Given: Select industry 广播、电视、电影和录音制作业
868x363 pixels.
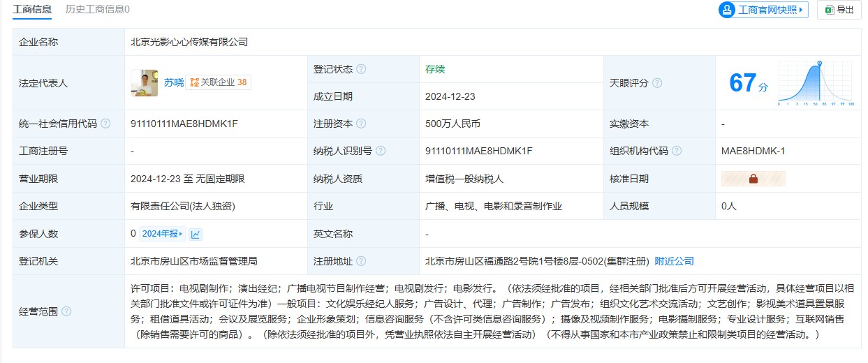Looking at the screenshot, I should pos(494,206).
